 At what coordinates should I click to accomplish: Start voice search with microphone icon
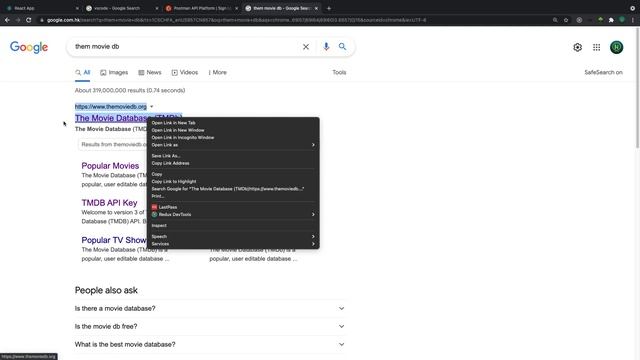[x=326, y=47]
